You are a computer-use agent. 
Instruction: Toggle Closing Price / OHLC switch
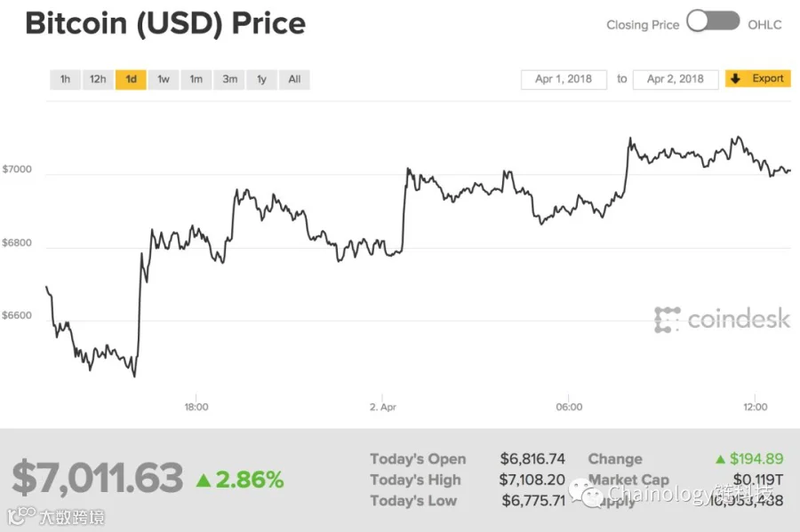[713, 21]
